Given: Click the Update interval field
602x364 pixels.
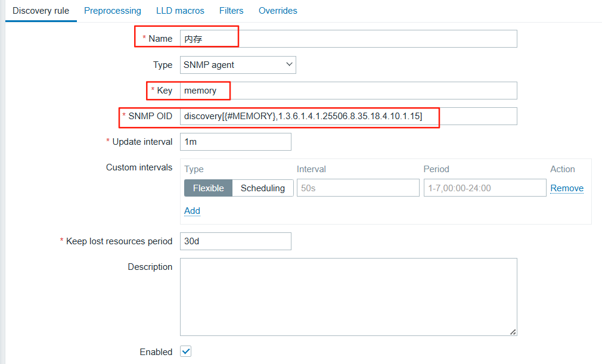Looking at the screenshot, I should pos(235,142).
